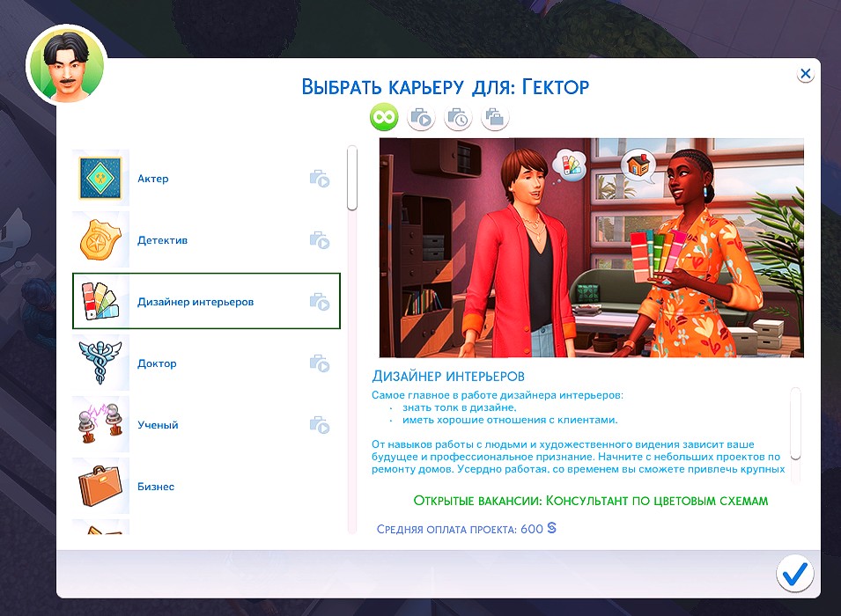Click active career icon beside Детектив
Image resolution: width=841 pixels, height=616 pixels.
click(x=320, y=240)
